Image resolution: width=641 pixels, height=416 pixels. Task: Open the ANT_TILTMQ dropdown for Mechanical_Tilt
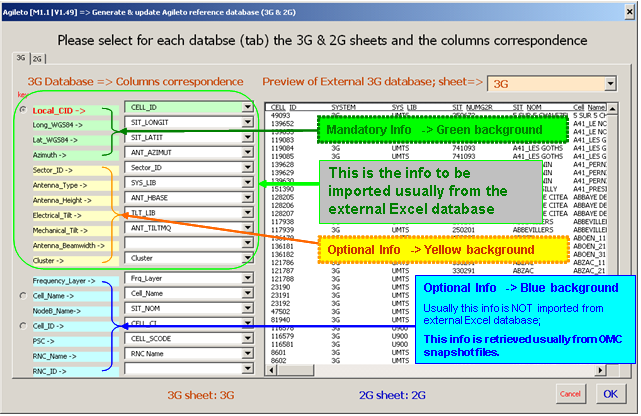(247, 228)
